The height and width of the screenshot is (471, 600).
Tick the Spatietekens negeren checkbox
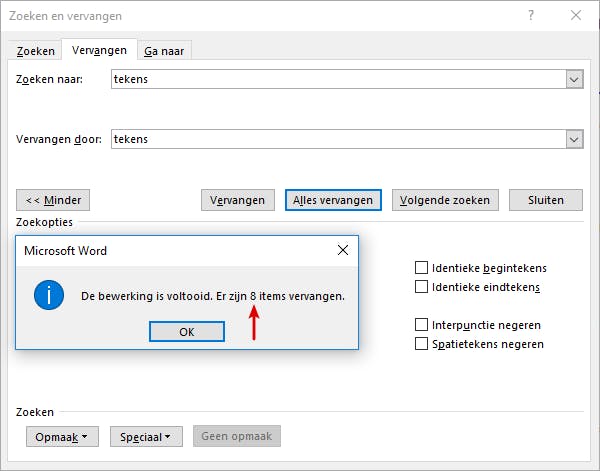pyautogui.click(x=422, y=344)
